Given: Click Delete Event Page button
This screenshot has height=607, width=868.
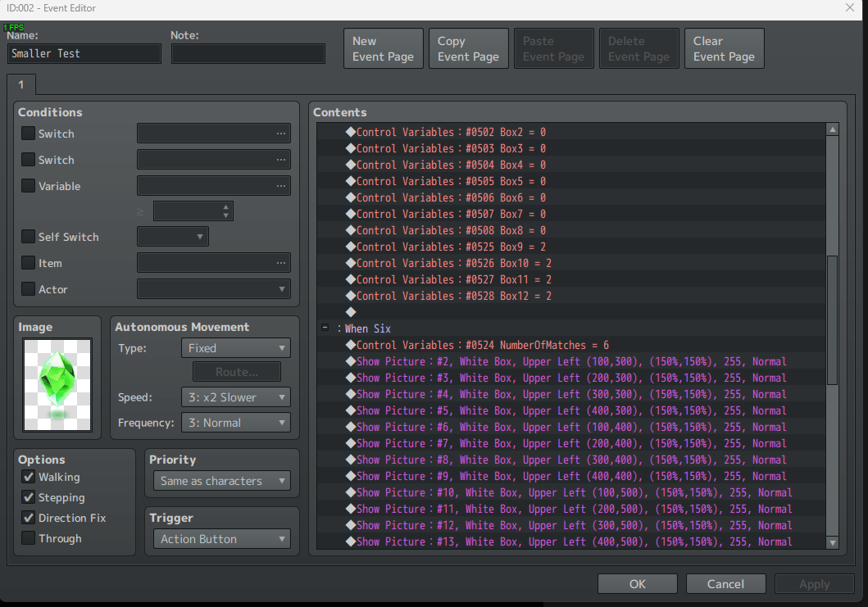Looking at the screenshot, I should click(639, 48).
